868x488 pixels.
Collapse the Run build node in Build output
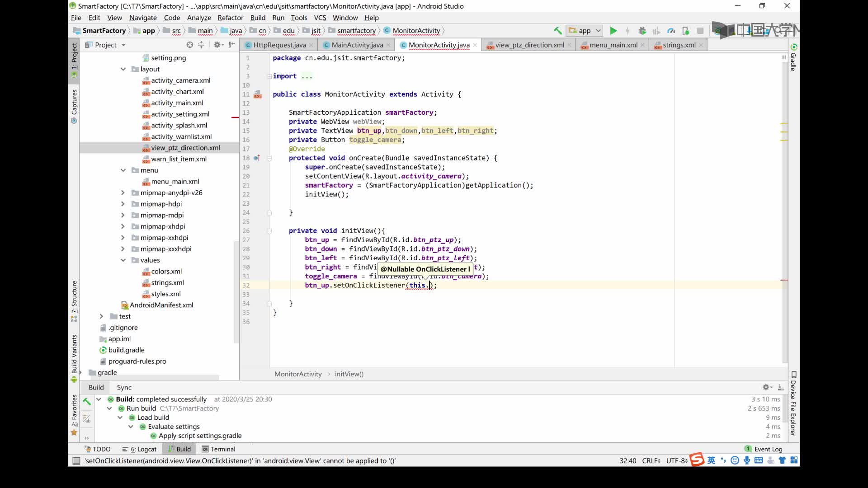[109, 408]
